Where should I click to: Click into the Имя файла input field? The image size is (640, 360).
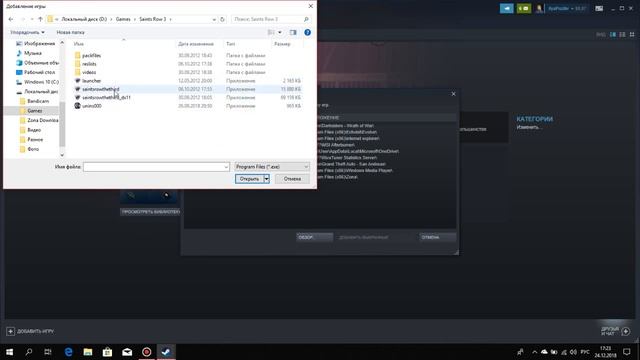[x=153, y=167]
